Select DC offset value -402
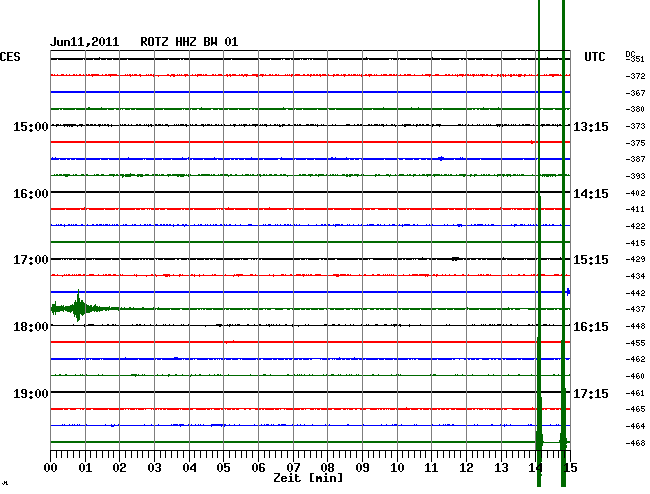The width and height of the screenshot is (650, 494). [x=635, y=193]
